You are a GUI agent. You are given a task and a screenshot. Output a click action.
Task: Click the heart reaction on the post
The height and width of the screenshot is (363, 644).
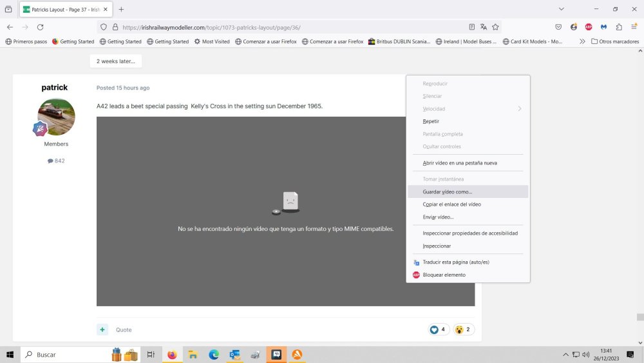coord(435,329)
